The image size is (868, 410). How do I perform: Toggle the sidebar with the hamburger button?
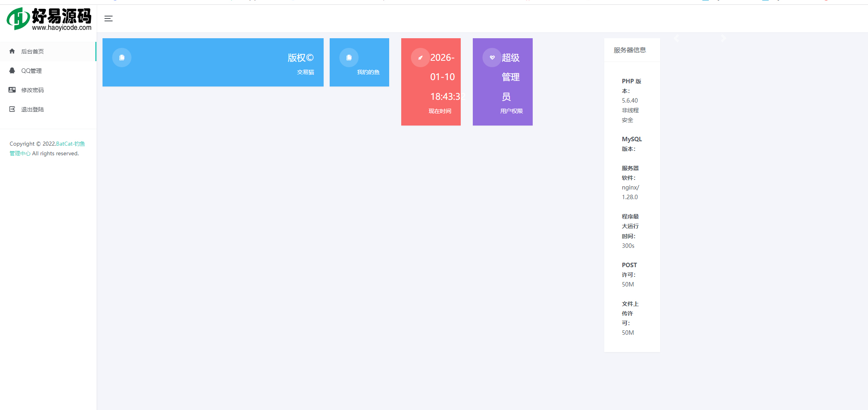click(x=109, y=19)
